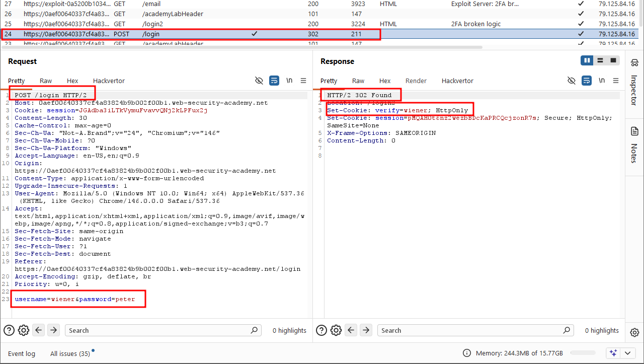Viewport: 644px width, 364px height.
Task: Open the Response panel hamburger menu
Action: click(x=616, y=81)
